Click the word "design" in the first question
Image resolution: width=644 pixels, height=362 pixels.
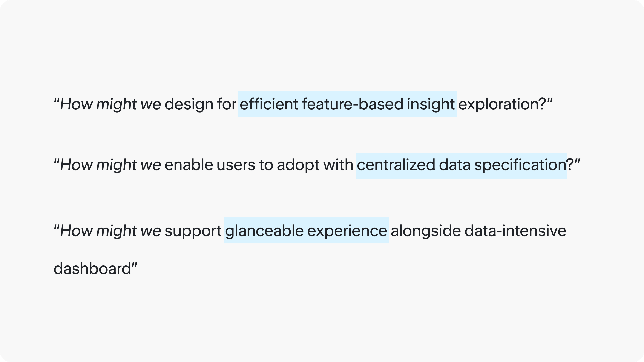[189, 104]
